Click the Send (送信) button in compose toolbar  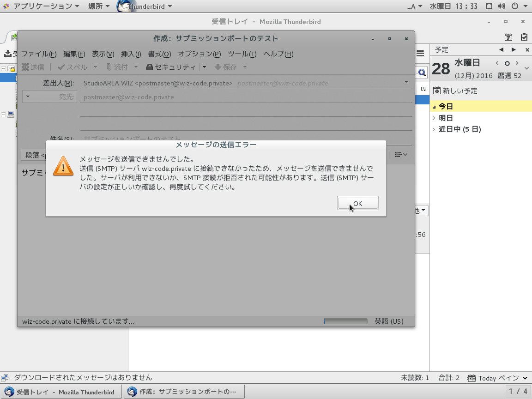click(x=33, y=67)
